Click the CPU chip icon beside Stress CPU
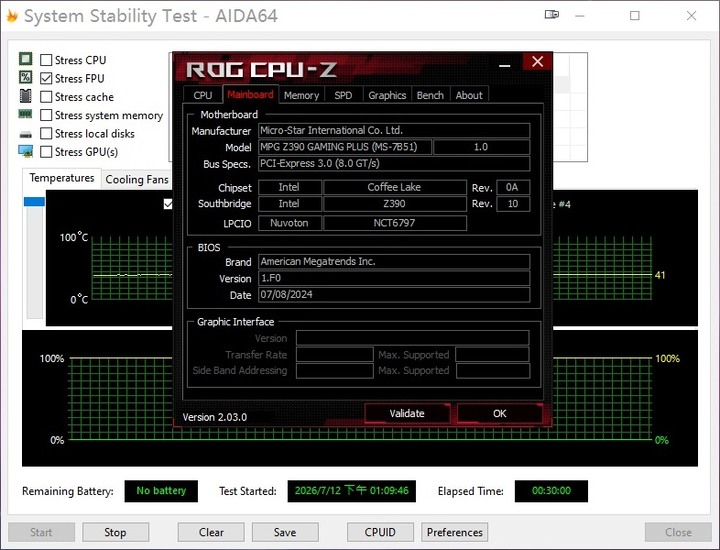The image size is (720, 550). pos(26,59)
